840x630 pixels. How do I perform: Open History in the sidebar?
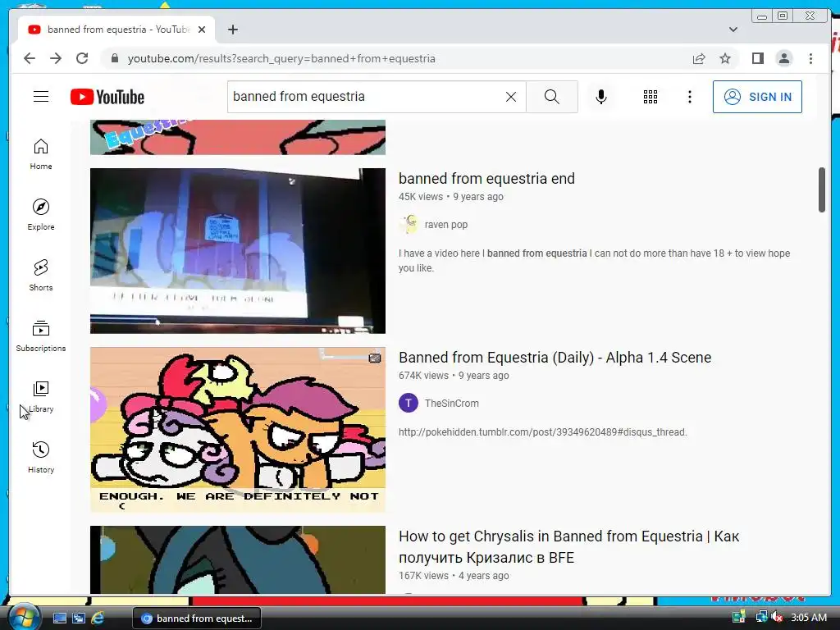(x=41, y=457)
